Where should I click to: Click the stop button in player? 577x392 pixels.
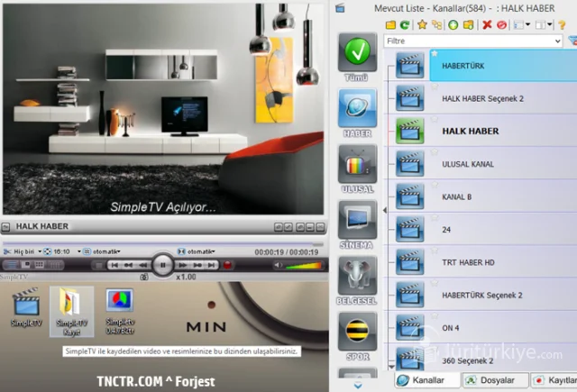pos(98,265)
